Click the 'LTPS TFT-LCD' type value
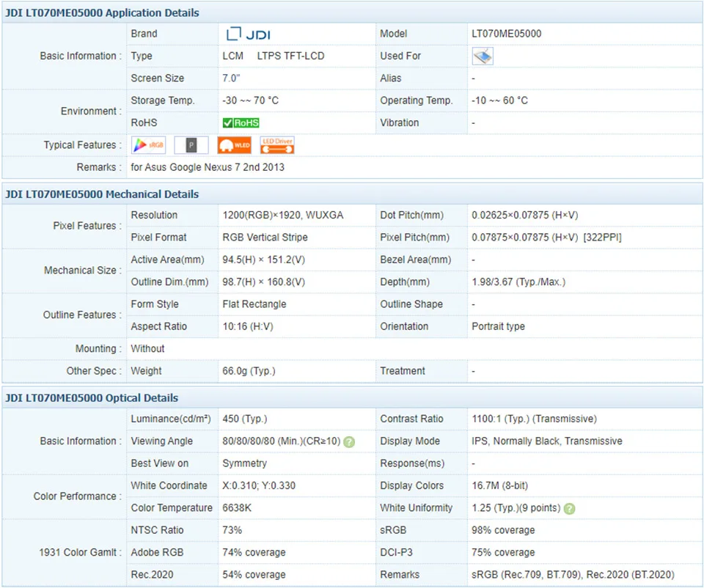Image resolution: width=704 pixels, height=588 pixels. pyautogui.click(x=290, y=56)
